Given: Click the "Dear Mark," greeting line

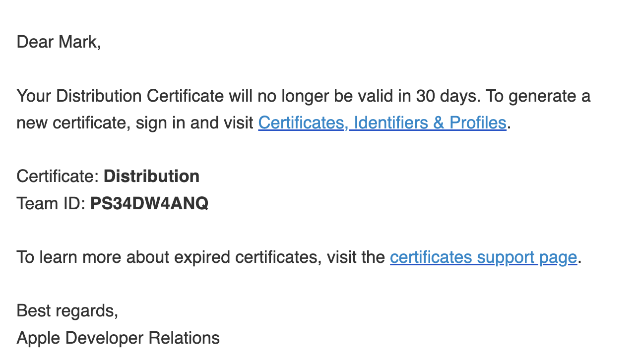Looking at the screenshot, I should (x=59, y=42).
